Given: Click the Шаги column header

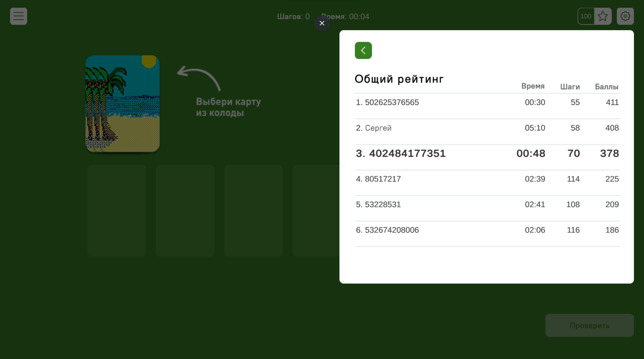Looking at the screenshot, I should pos(570,87).
